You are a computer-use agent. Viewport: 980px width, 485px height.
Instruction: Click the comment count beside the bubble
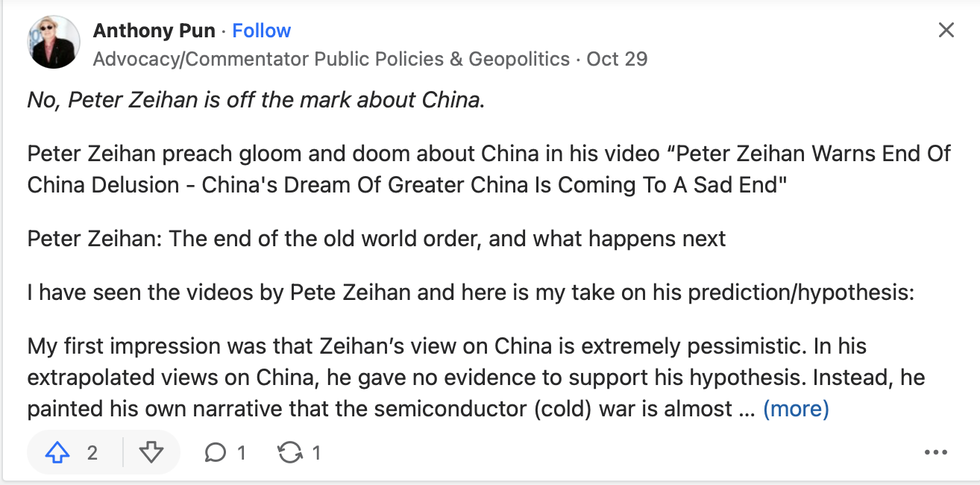[241, 452]
